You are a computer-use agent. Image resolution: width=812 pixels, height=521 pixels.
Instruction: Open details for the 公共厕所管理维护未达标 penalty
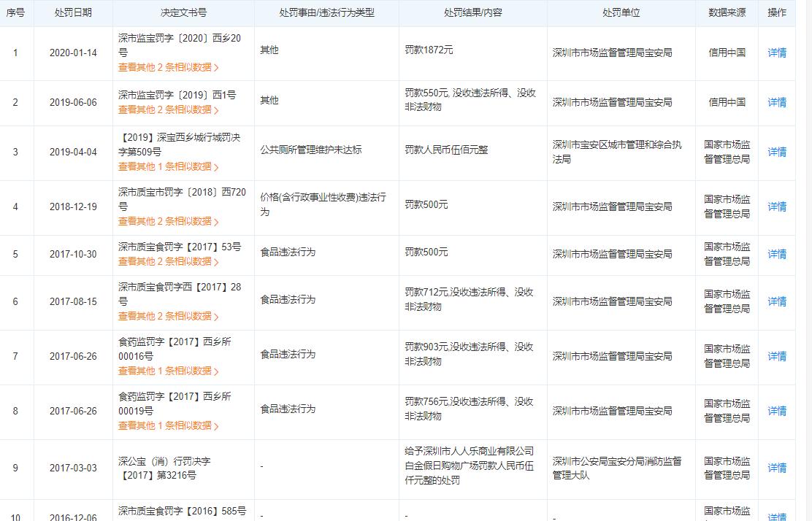777,152
